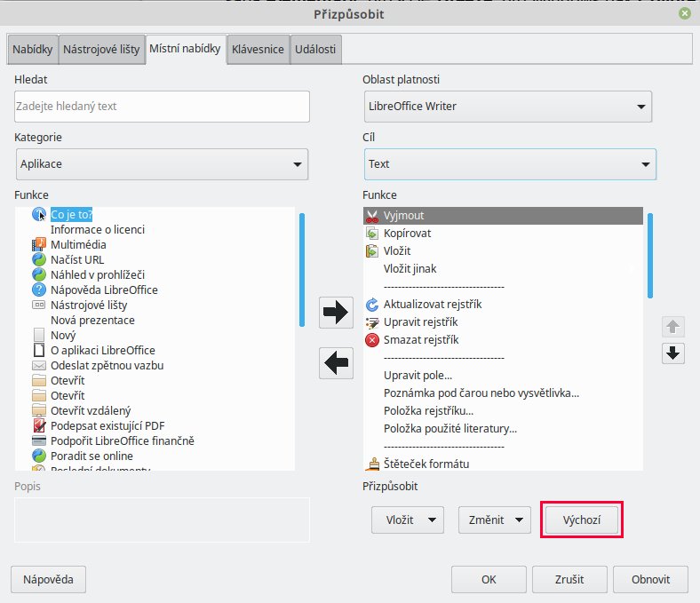Open the Vložit dropdown button
This screenshot has height=603, width=700.
point(408,520)
